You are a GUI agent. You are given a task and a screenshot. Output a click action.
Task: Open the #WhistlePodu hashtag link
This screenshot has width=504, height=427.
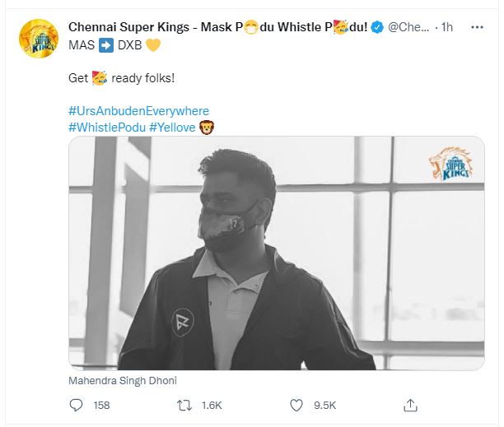107,127
